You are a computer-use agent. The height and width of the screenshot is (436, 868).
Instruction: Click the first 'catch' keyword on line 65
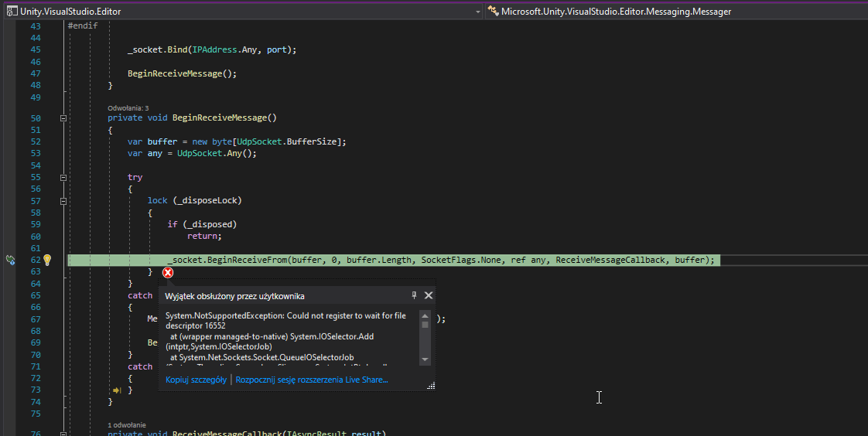(x=140, y=295)
